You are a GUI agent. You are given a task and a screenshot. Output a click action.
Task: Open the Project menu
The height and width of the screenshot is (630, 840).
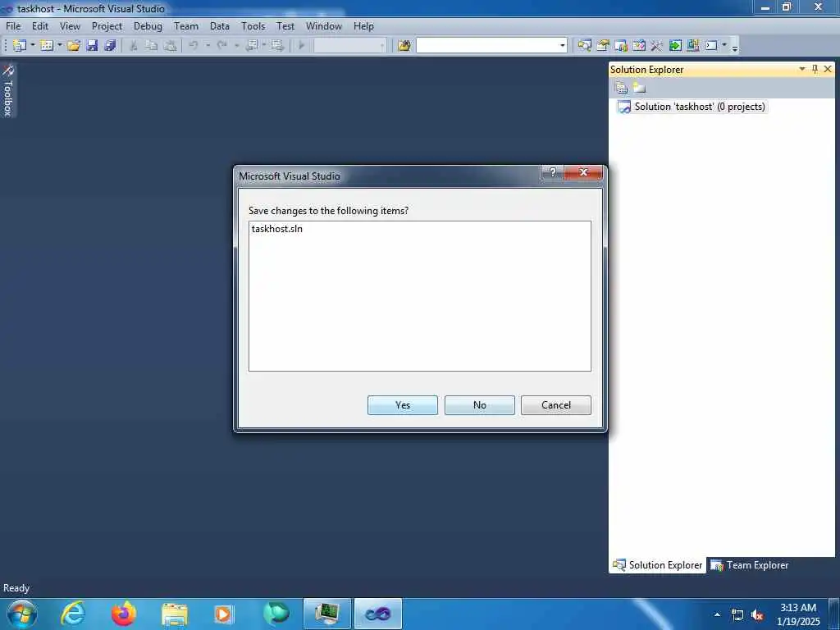click(107, 26)
